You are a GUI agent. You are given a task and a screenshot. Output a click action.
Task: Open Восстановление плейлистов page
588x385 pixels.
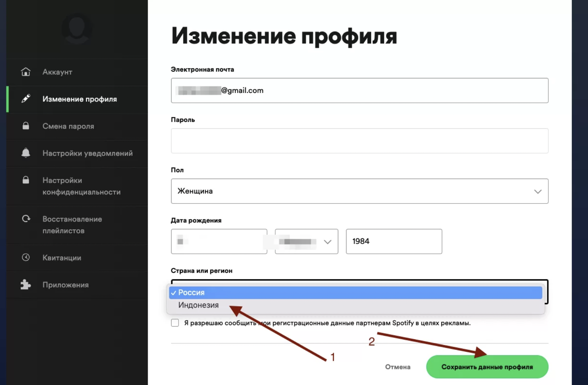pyautogui.click(x=77, y=225)
